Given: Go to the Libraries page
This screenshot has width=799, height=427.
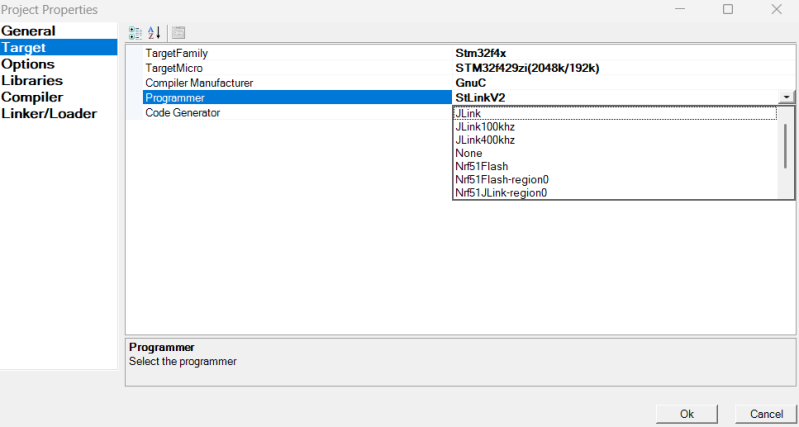Looking at the screenshot, I should click(x=32, y=80).
